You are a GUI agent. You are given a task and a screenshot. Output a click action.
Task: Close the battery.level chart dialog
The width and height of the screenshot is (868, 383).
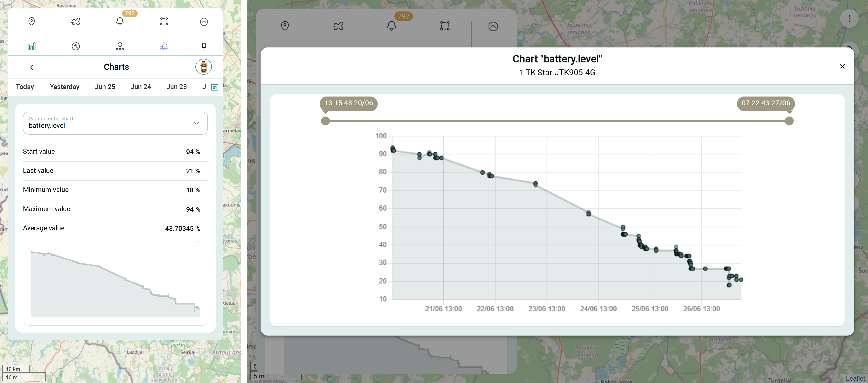842,66
